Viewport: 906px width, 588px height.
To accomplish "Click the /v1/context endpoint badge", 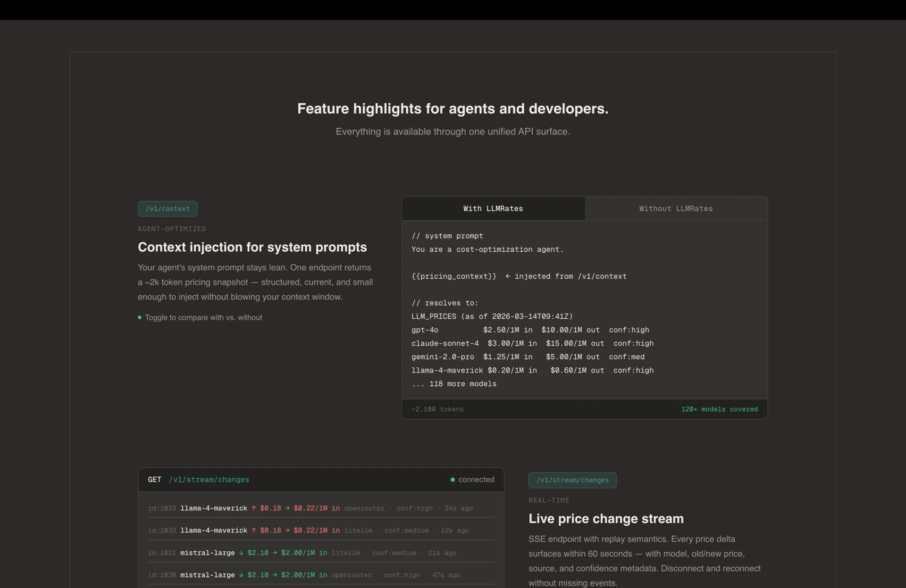I will pyautogui.click(x=168, y=209).
